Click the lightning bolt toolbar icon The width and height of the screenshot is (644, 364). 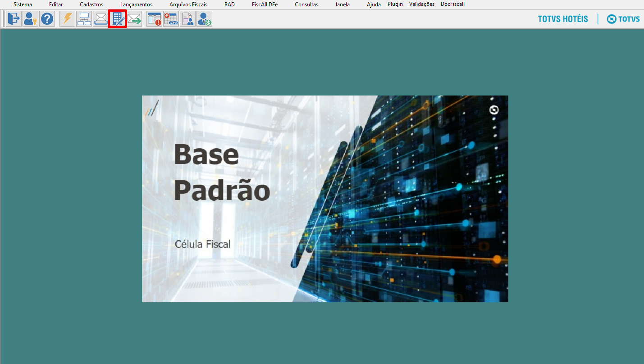(68, 19)
